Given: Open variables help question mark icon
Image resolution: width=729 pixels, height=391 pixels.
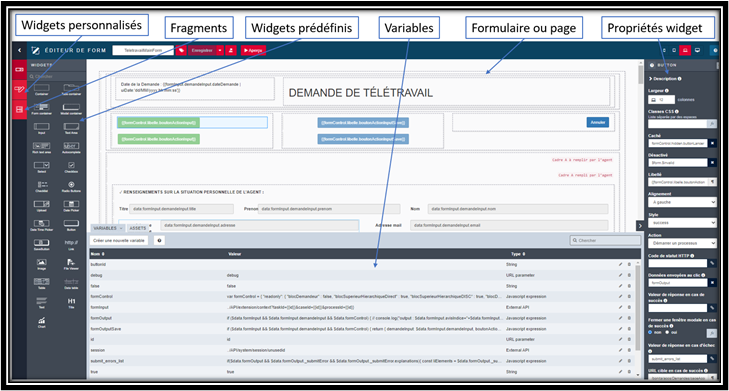Looking at the screenshot, I should coord(159,240).
